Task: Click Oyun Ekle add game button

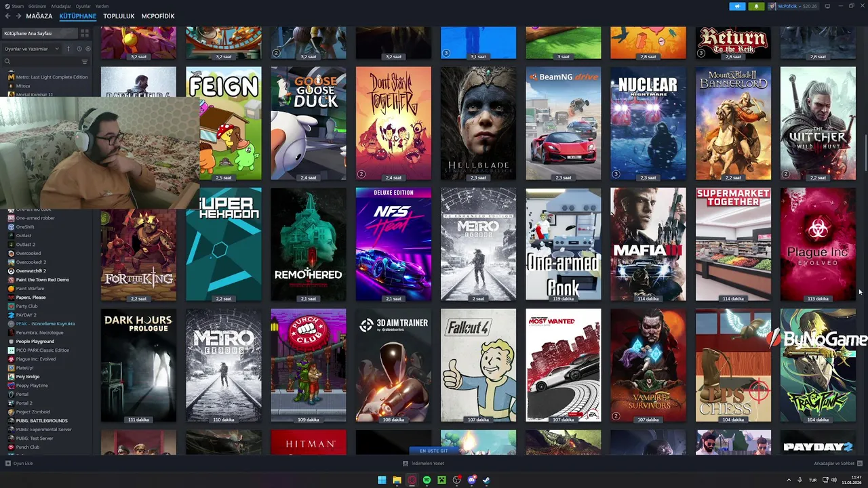Action: pos(19,464)
